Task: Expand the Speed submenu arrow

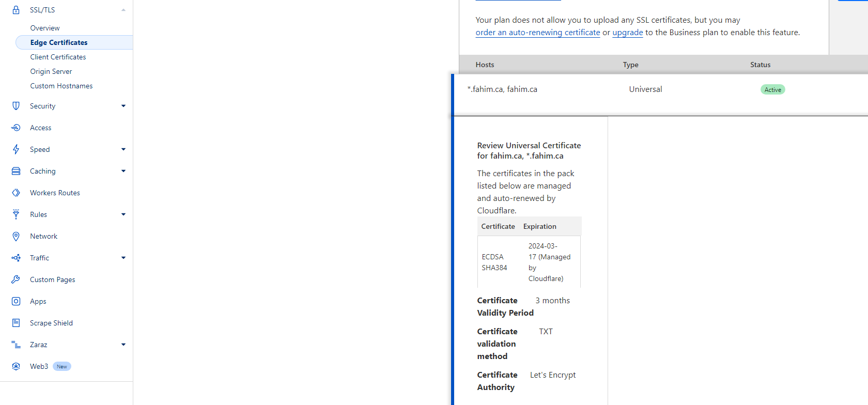Action: pos(123,149)
